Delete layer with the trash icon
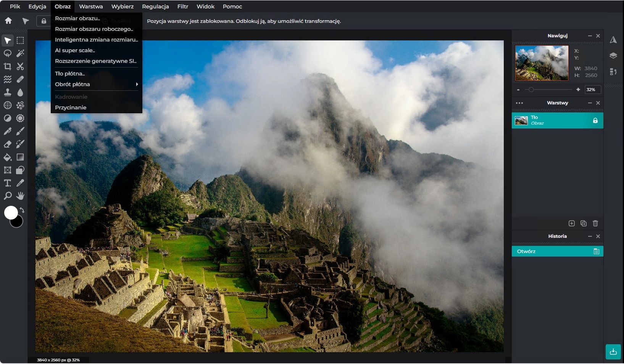The width and height of the screenshot is (624, 364). [x=595, y=223]
